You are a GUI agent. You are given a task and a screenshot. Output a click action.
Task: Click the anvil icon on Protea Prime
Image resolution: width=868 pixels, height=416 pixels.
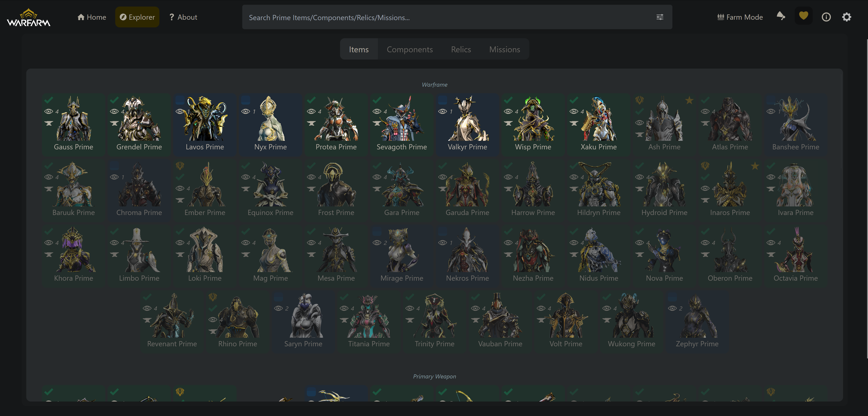tap(311, 123)
